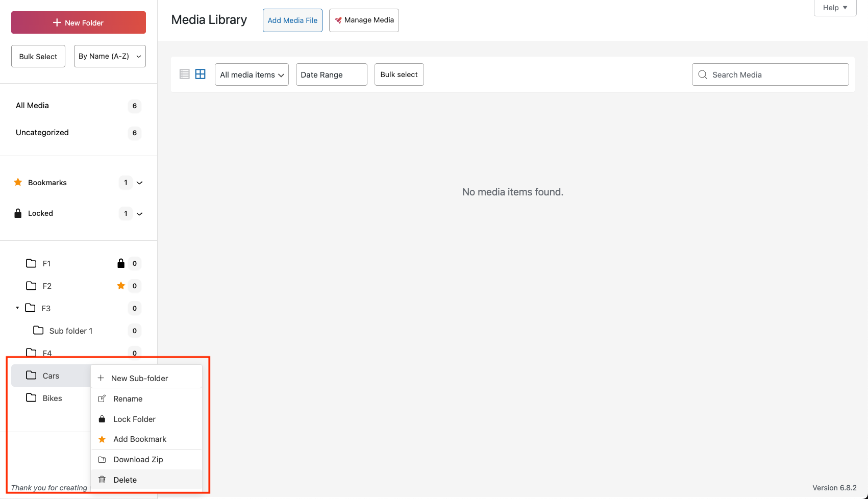Collapse folder F3 in the tree

click(16, 308)
